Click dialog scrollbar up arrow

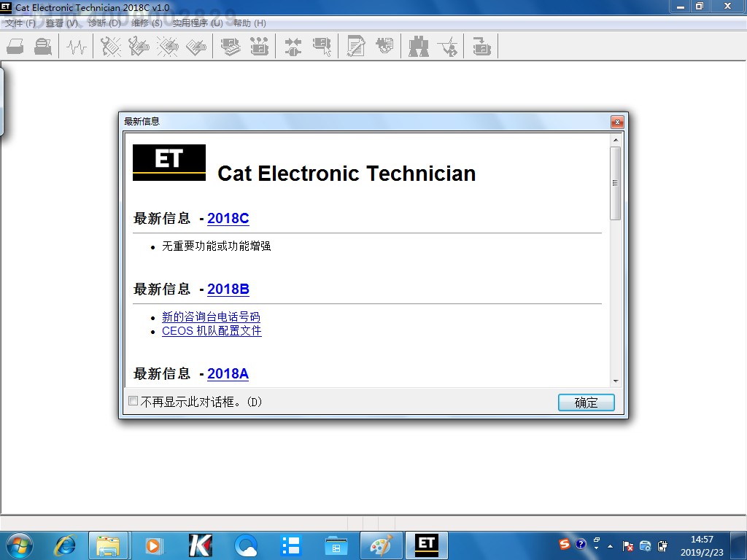[x=616, y=140]
